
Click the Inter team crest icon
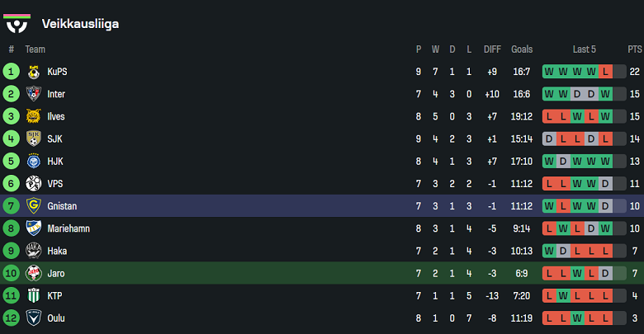click(x=34, y=94)
